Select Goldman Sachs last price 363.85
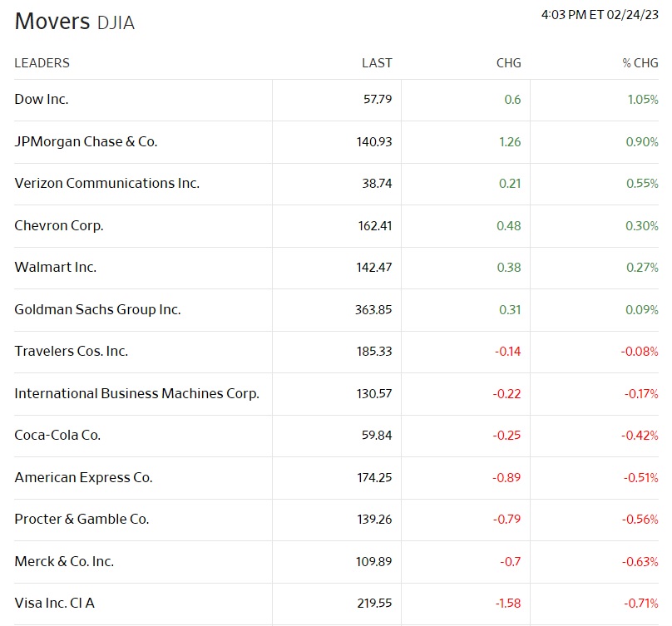The image size is (672, 626). click(373, 309)
